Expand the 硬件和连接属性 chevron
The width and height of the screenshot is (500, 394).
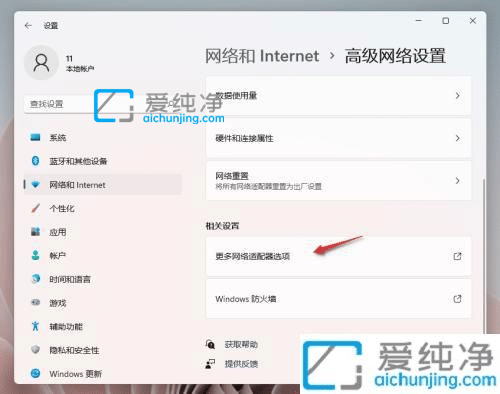[458, 138]
